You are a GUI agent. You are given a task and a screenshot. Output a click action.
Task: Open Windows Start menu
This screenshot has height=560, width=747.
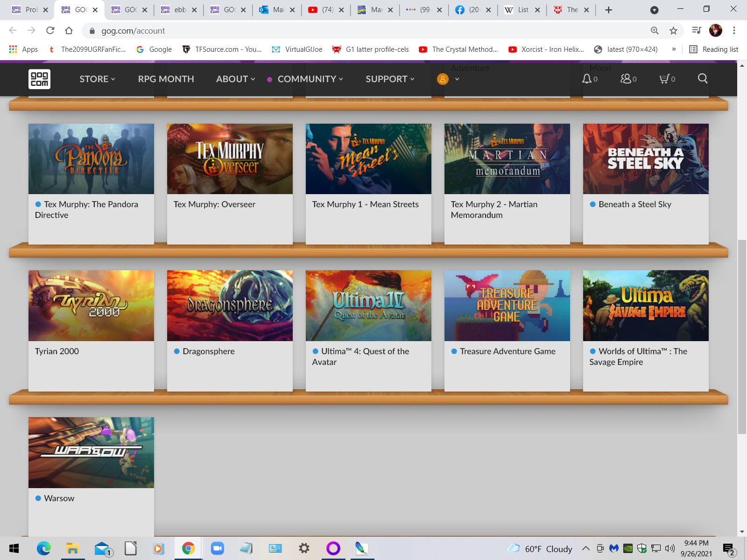pos(14,548)
